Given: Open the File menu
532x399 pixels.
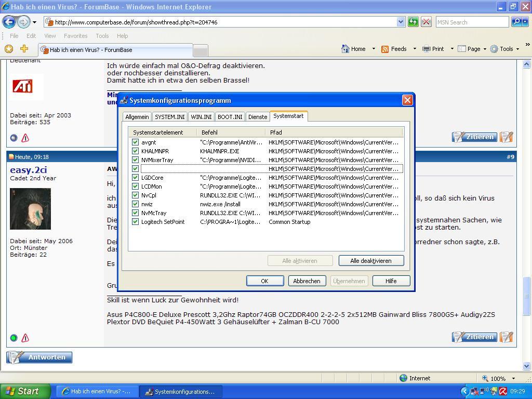Looking at the screenshot, I should [x=14, y=36].
